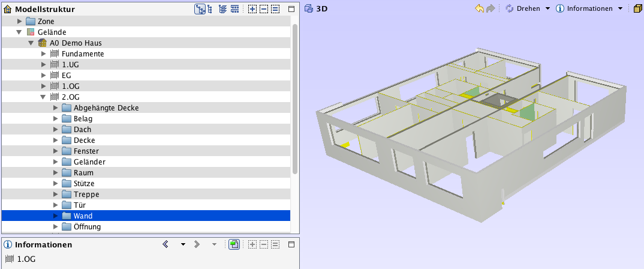Switch Modellstruktur to the grouped table view icon
644x269 pixels.
click(x=234, y=9)
